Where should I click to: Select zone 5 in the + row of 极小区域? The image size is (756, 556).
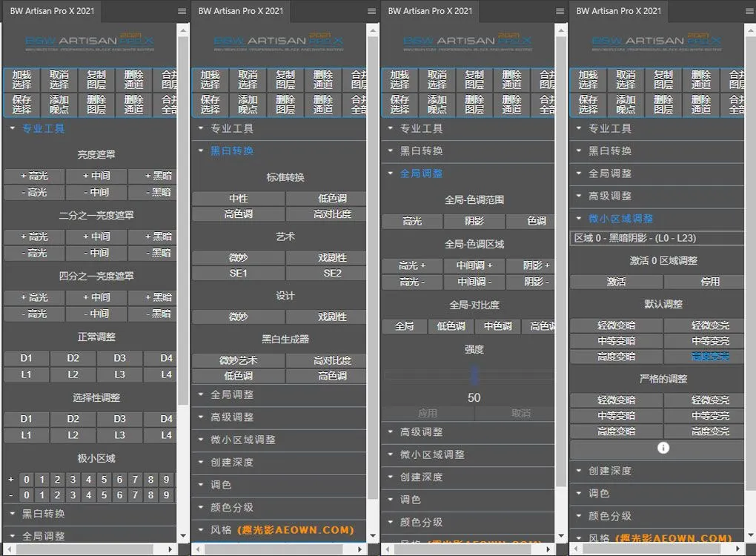click(104, 480)
